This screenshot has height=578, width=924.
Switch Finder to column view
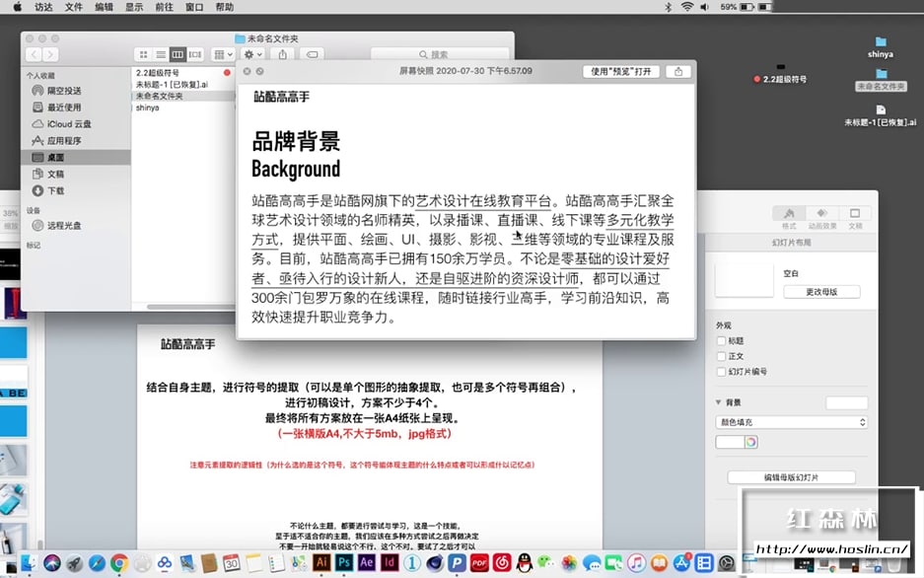[x=178, y=55]
